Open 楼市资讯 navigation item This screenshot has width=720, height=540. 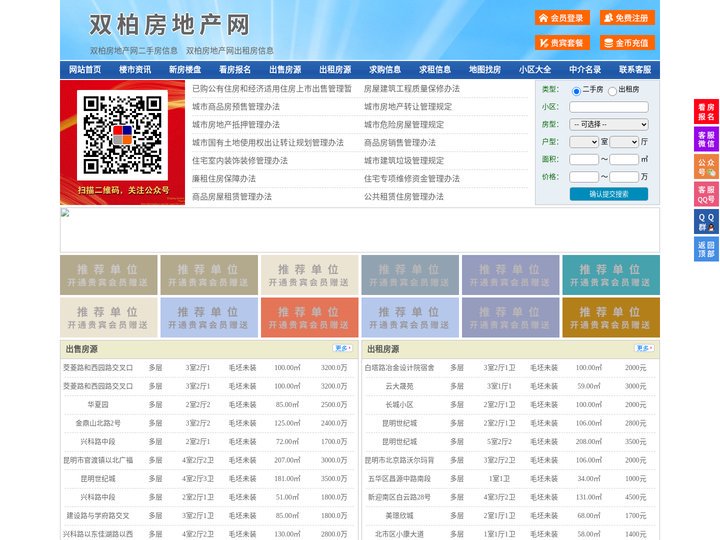tap(135, 70)
